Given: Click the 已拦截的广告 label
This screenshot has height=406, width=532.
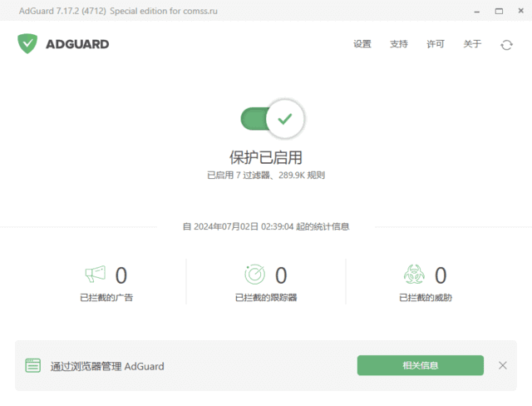Looking at the screenshot, I should [106, 297].
